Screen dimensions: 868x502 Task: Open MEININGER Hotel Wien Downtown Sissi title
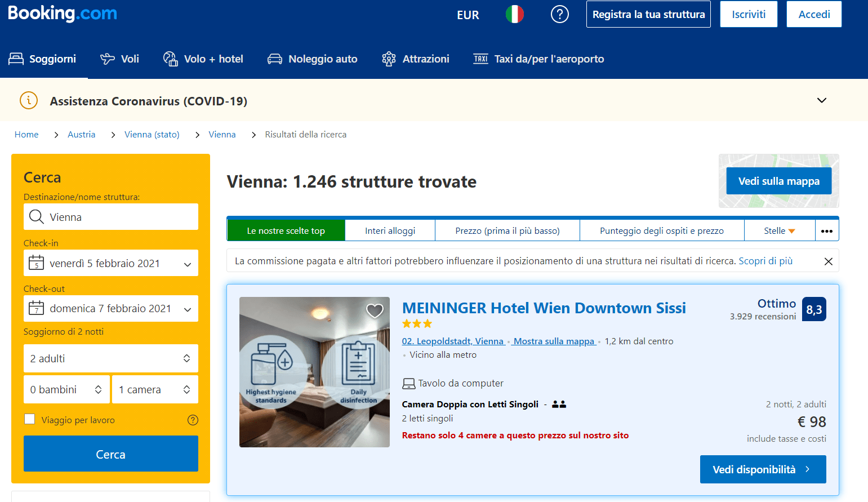coord(544,308)
